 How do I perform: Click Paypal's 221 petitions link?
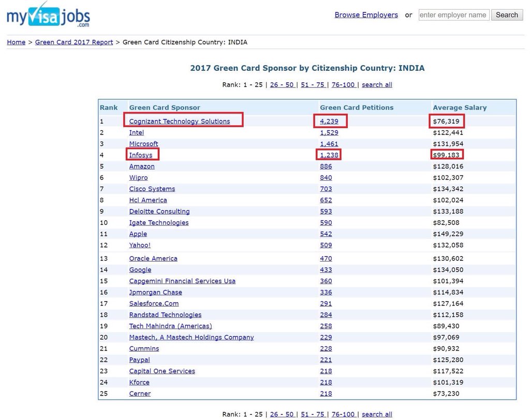point(326,360)
